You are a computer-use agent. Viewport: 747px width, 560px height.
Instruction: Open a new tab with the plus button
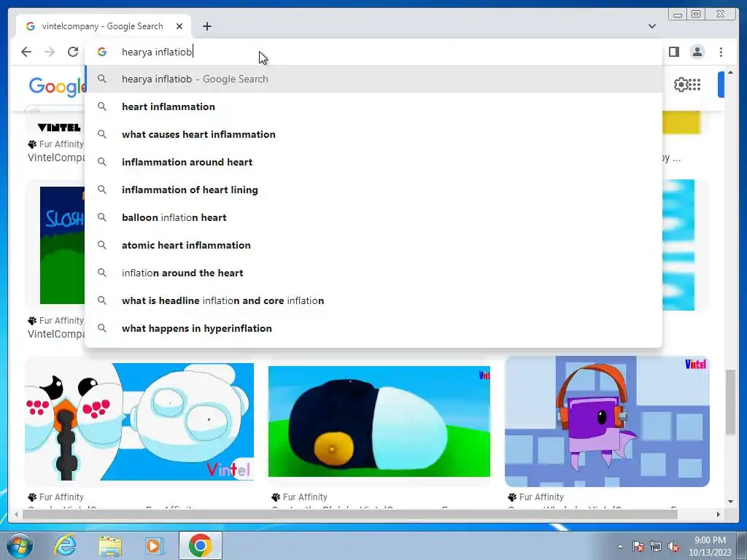[206, 26]
